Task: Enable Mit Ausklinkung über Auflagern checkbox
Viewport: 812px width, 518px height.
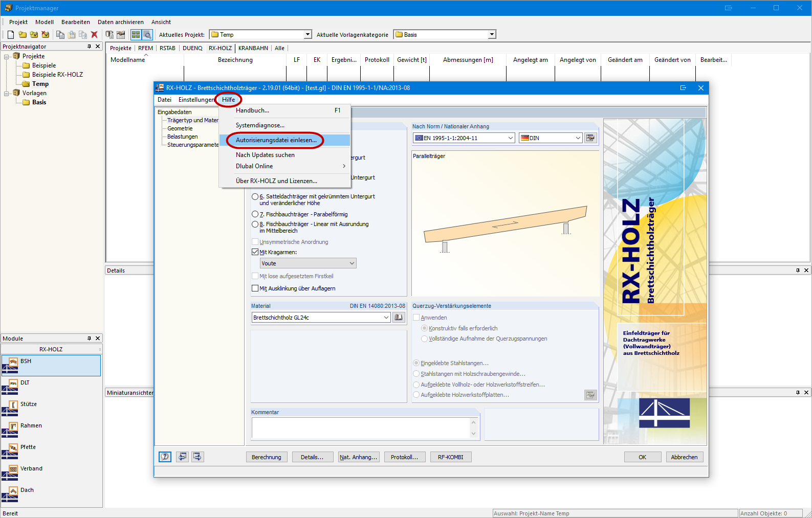Action: click(x=255, y=288)
